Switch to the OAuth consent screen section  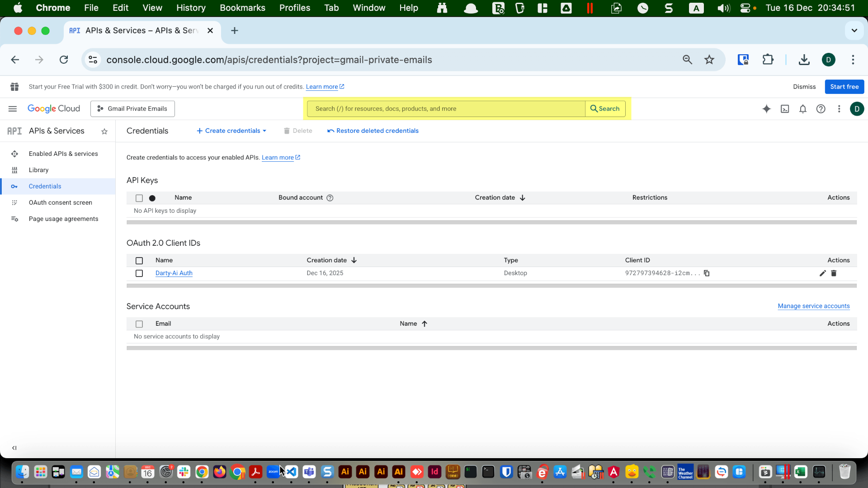point(60,202)
